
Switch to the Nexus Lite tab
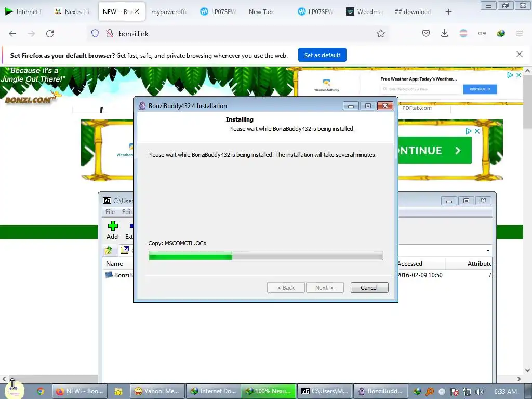coord(73,11)
